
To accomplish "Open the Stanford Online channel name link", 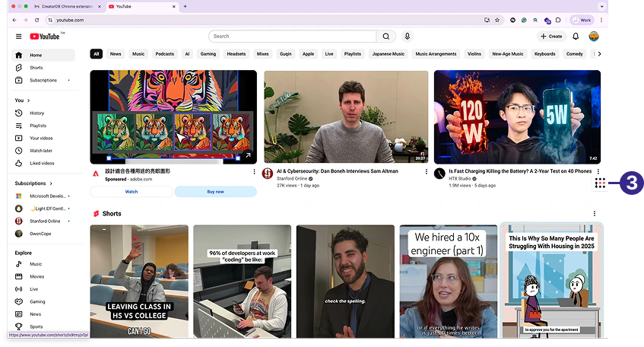I will (292, 179).
